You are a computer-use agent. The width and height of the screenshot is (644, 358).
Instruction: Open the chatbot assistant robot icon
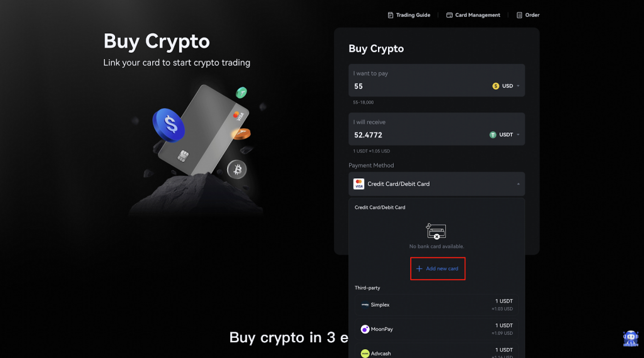coord(630,339)
